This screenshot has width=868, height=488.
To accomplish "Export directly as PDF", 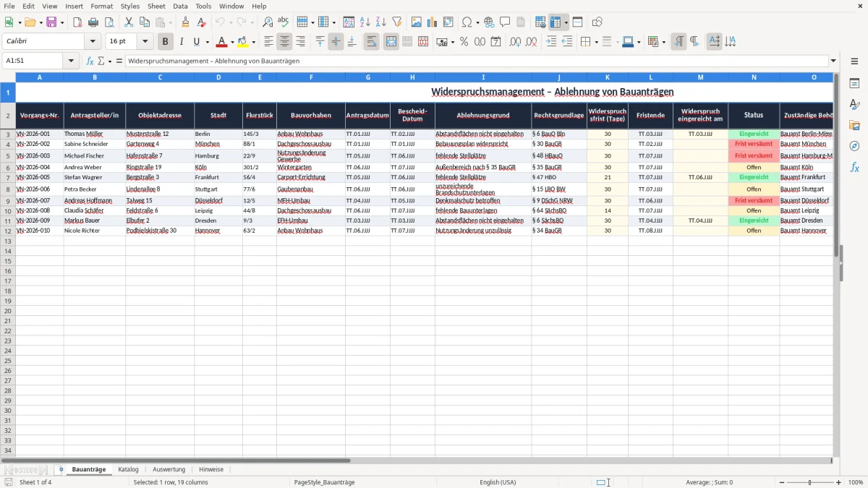I will [77, 22].
